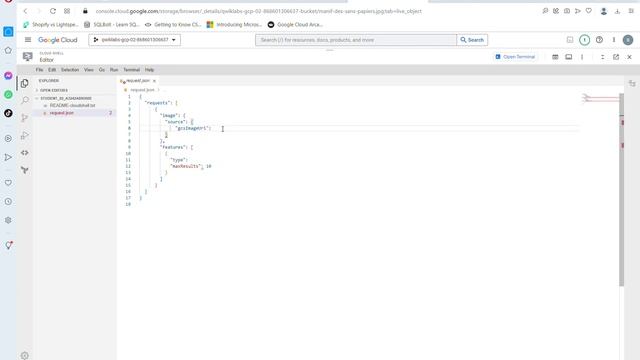Go back in the browser
The height and width of the screenshot is (360, 640).
point(25,11)
